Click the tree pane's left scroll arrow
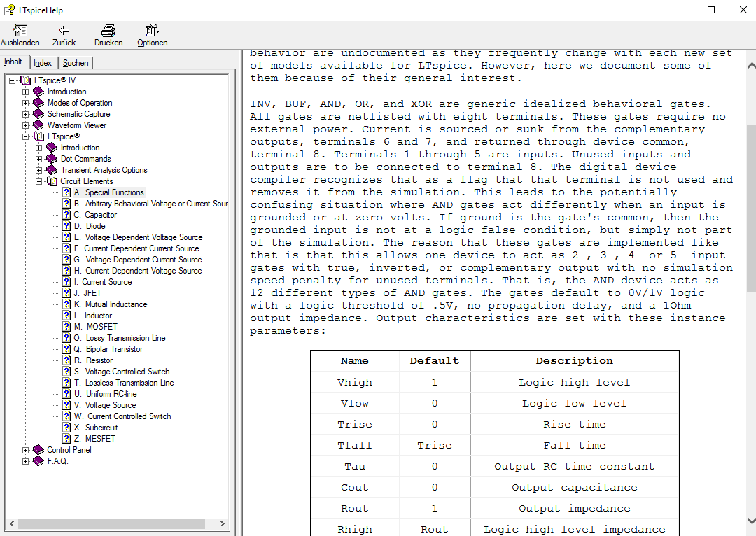The width and height of the screenshot is (756, 536). [x=12, y=523]
